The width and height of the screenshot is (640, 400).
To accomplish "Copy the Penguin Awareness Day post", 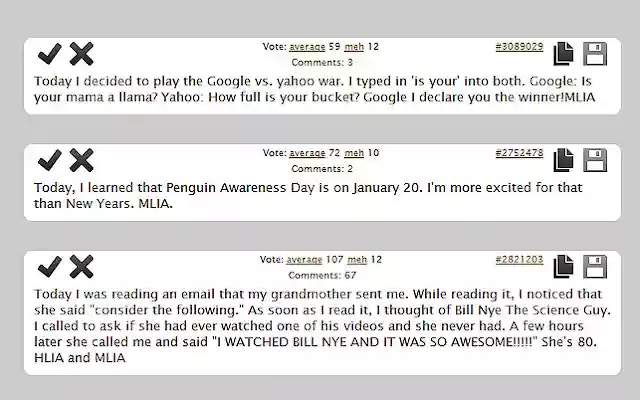I will (x=565, y=160).
